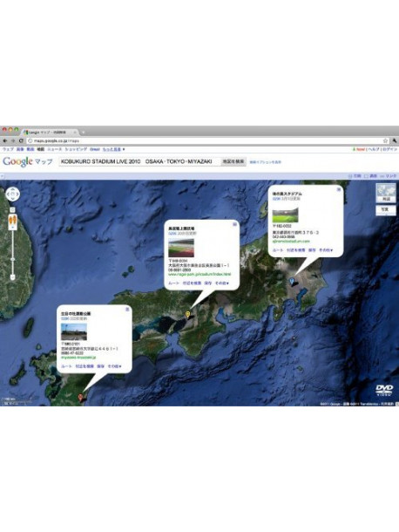Open 地図 in Google top navigation
The width and height of the screenshot is (399, 532).
click(x=41, y=149)
